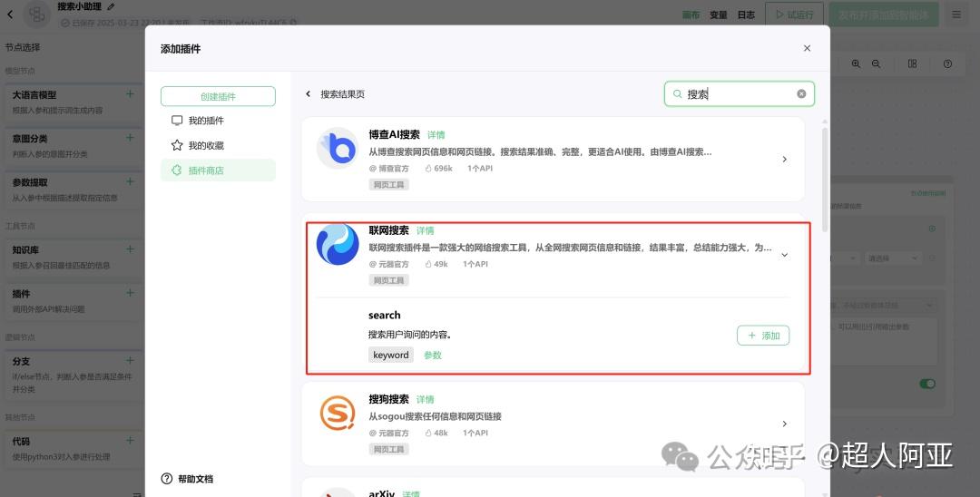The image size is (980, 497).
Task: Open 详情 link for arXiv
Action: 411,493
